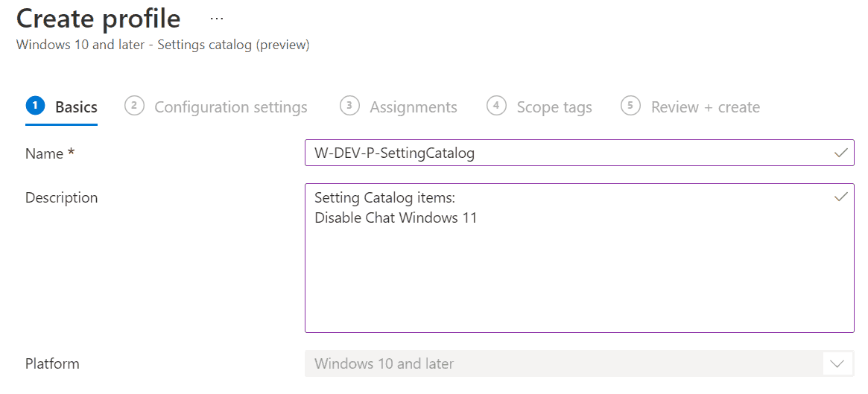Click the step 4 circle icon
Viewport: 868px width, 394px height.
[x=496, y=106]
